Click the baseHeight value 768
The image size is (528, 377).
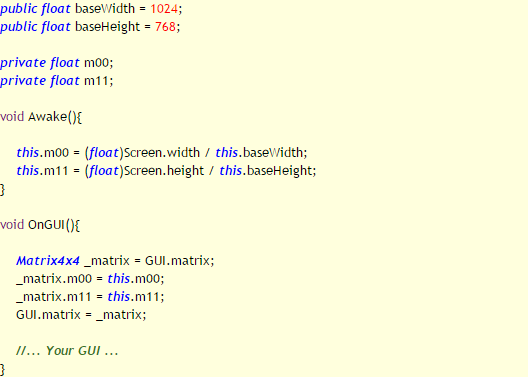point(165,27)
